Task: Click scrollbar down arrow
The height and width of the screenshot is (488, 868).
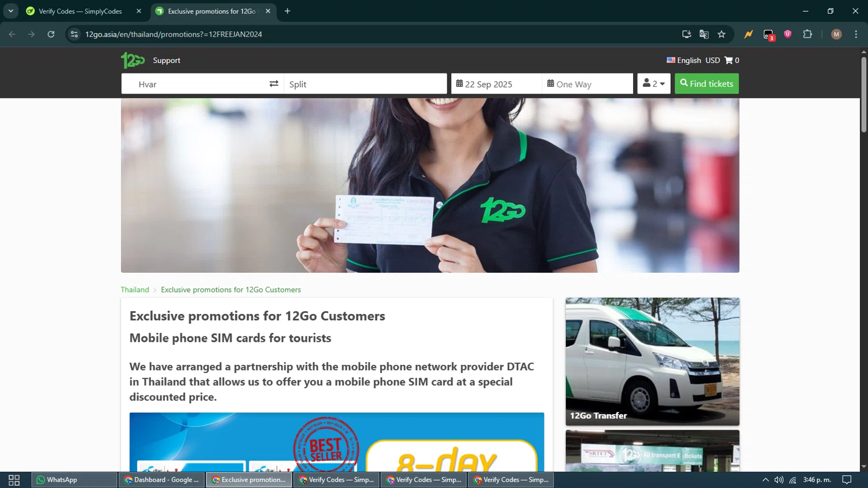Action: 863,467
